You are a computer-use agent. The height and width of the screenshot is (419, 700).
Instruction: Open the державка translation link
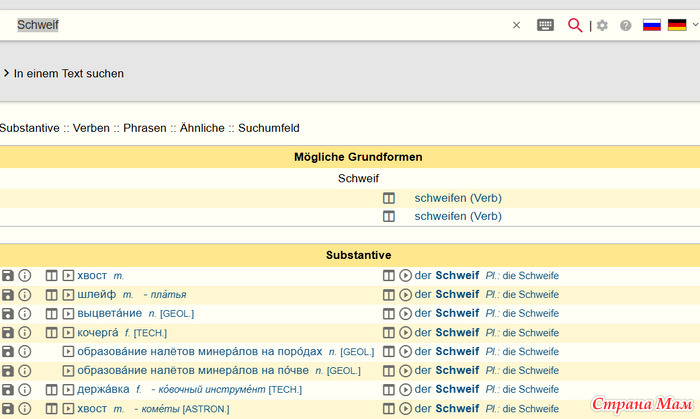pyautogui.click(x=103, y=390)
